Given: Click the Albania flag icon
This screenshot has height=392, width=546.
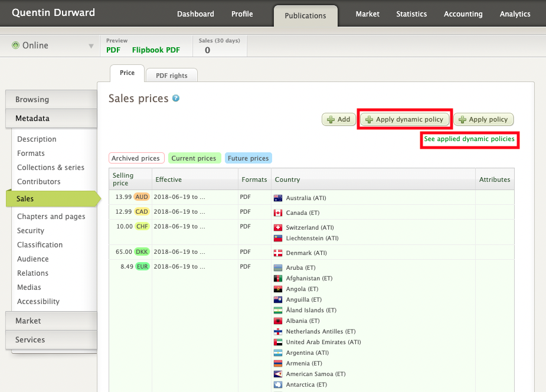Looking at the screenshot, I should tap(278, 321).
